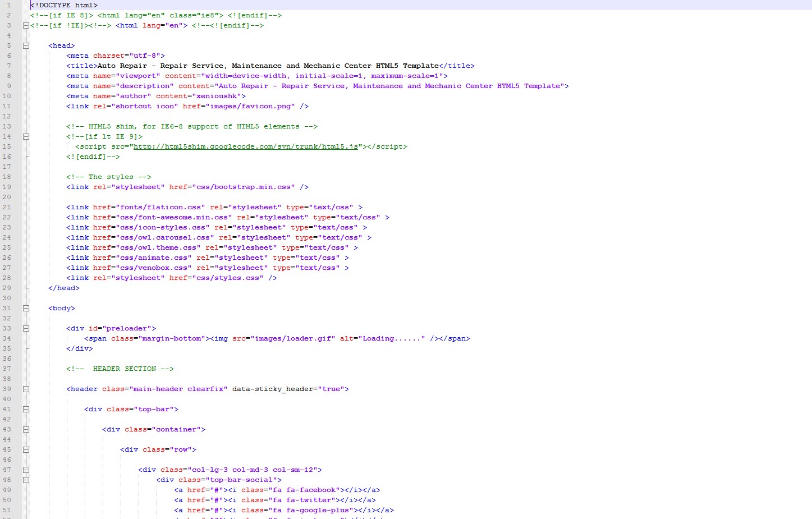
Task: Click the title tag text line
Action: pyautogui.click(x=270, y=66)
